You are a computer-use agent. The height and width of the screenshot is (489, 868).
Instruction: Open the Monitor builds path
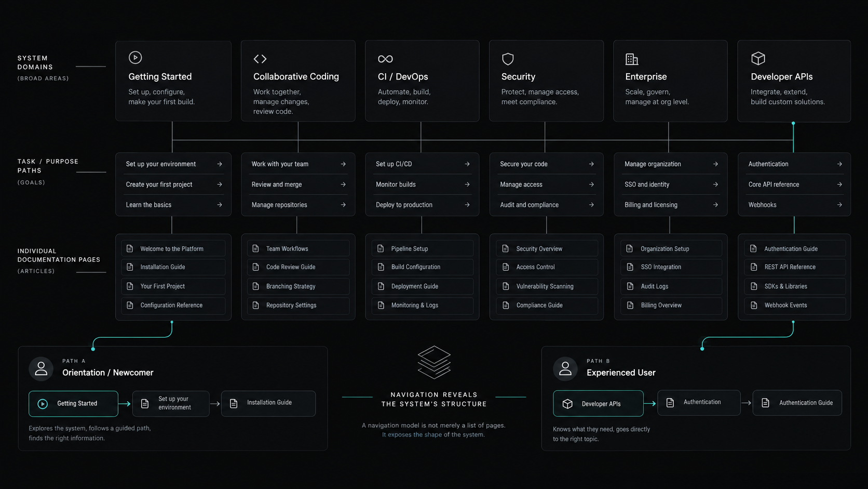422,184
